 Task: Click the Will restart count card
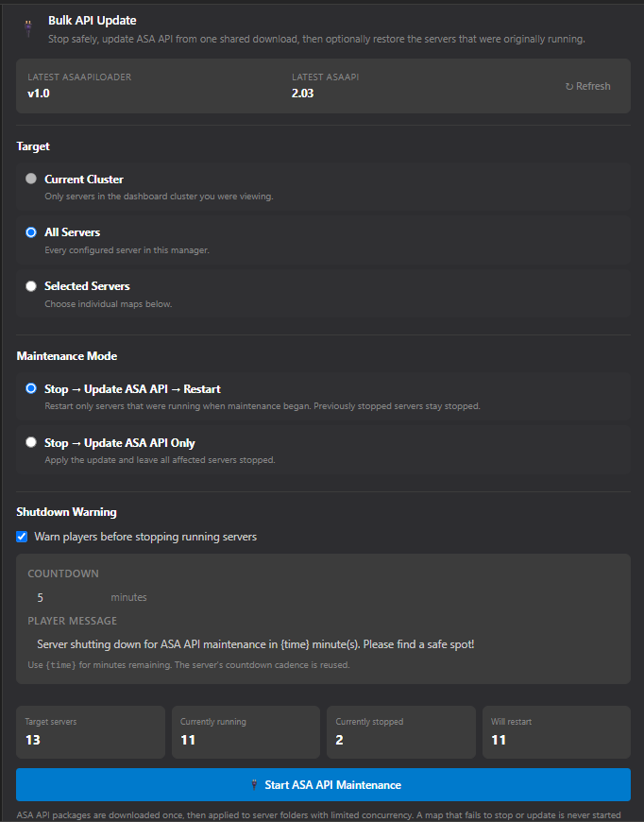(x=556, y=732)
